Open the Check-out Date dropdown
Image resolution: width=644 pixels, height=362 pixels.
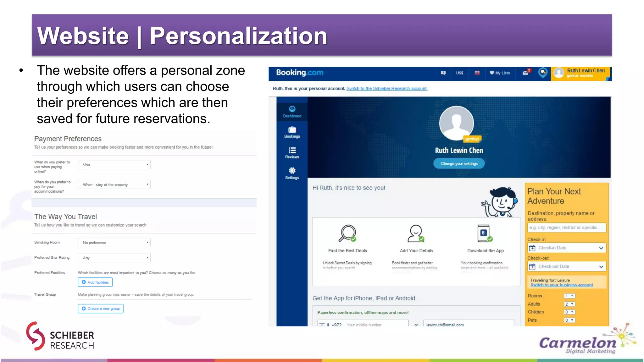567,266
